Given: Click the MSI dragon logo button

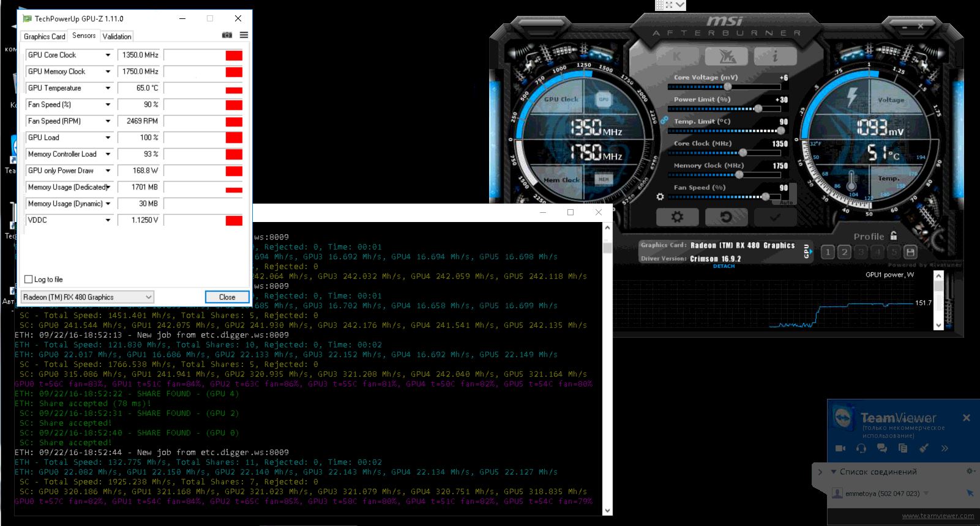Looking at the screenshot, I should 726,56.
